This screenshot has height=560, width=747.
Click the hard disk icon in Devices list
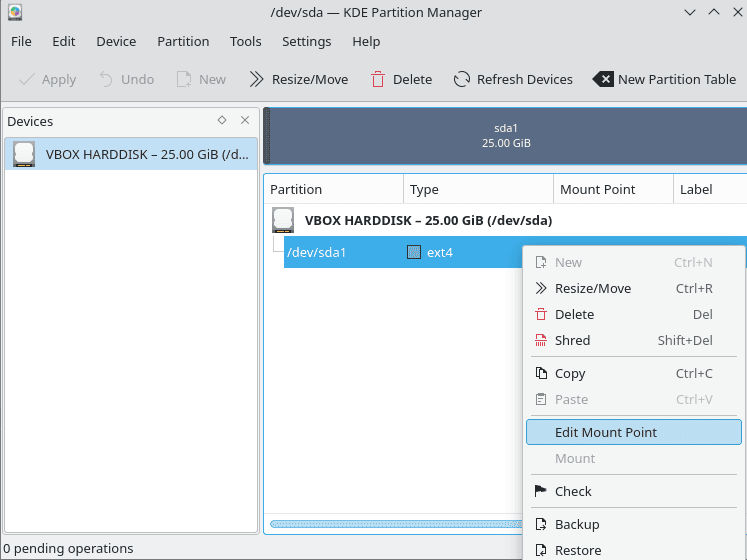(x=24, y=154)
